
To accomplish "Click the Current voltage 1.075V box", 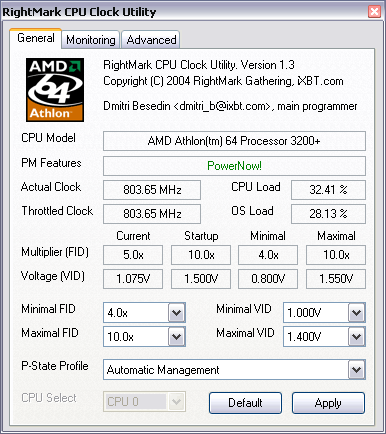I will pyautogui.click(x=133, y=279).
